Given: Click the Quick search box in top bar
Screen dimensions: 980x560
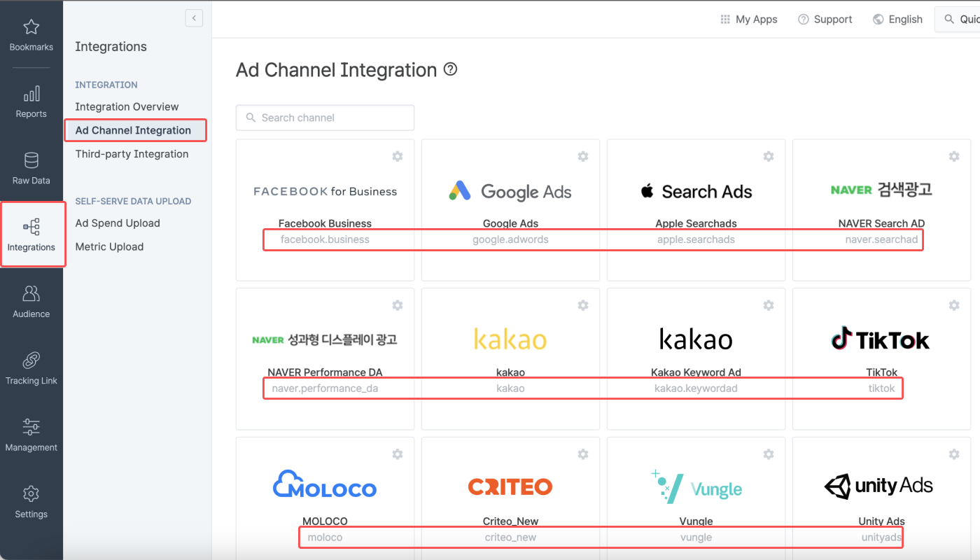Looking at the screenshot, I should [957, 19].
